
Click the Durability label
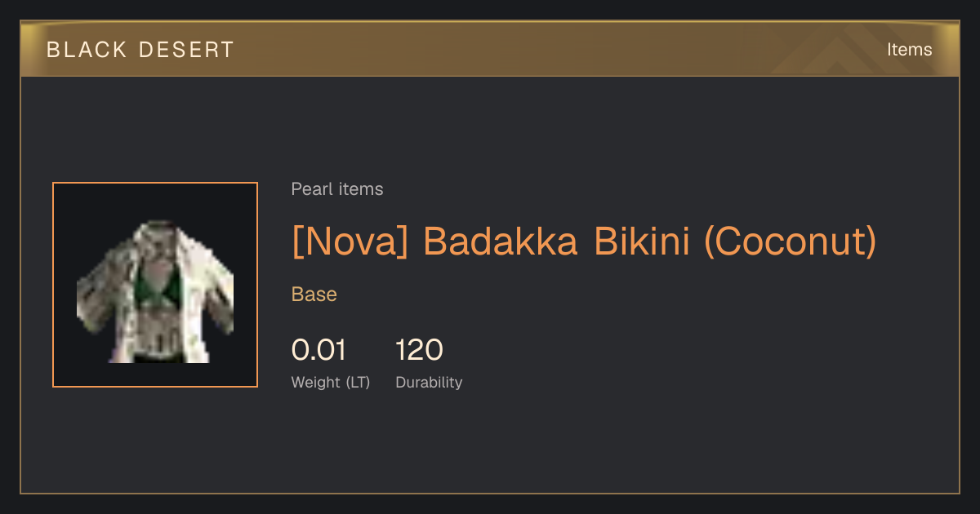click(429, 383)
